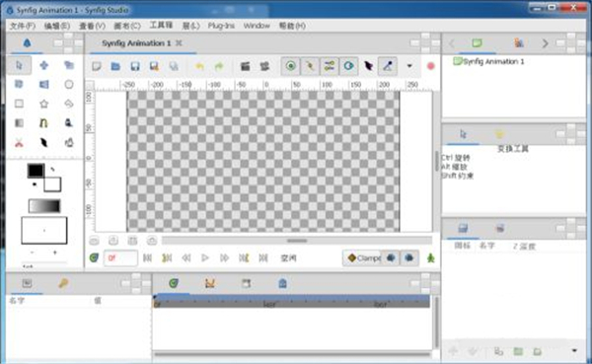Close the Synfig Animation 1 tab
Image resolution: width=592 pixels, height=364 pixels.
(x=179, y=43)
